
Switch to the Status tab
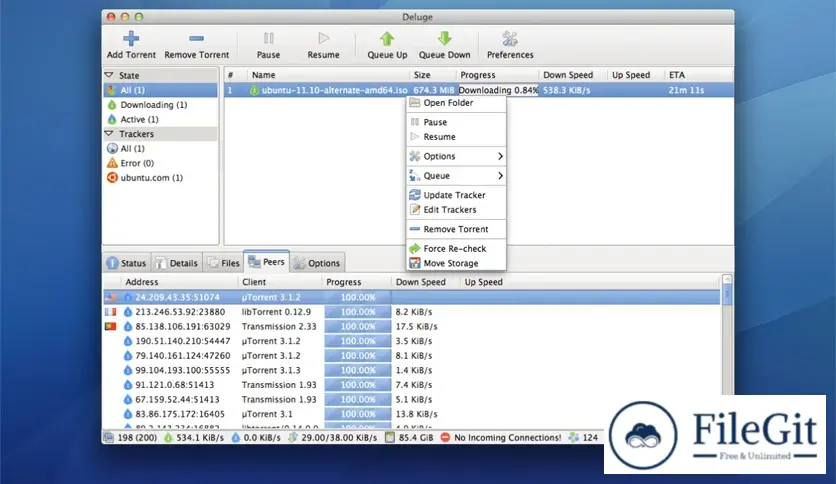126,263
